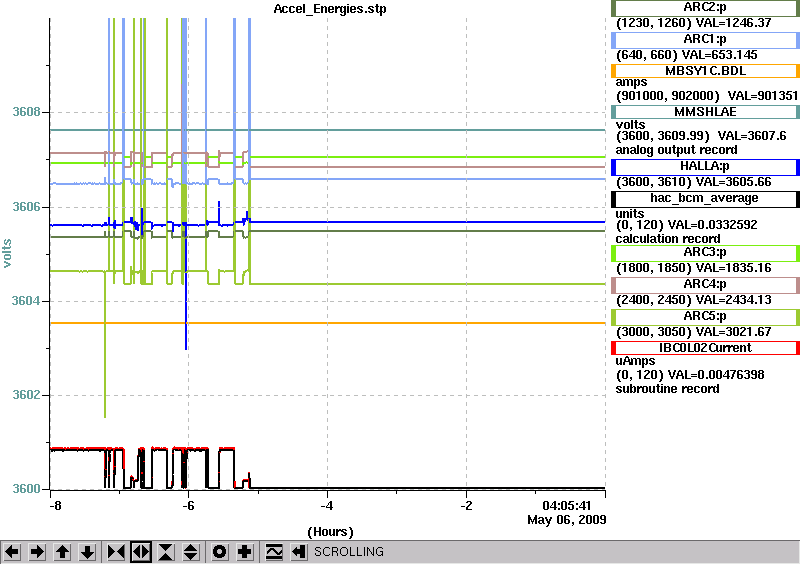Click the x-axis tick label -8
800x564 pixels.
point(55,506)
